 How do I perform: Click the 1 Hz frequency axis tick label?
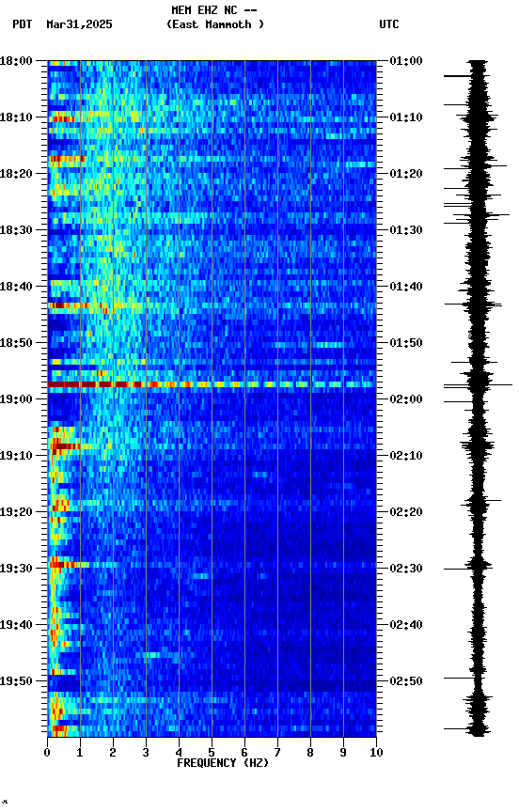pos(80,753)
